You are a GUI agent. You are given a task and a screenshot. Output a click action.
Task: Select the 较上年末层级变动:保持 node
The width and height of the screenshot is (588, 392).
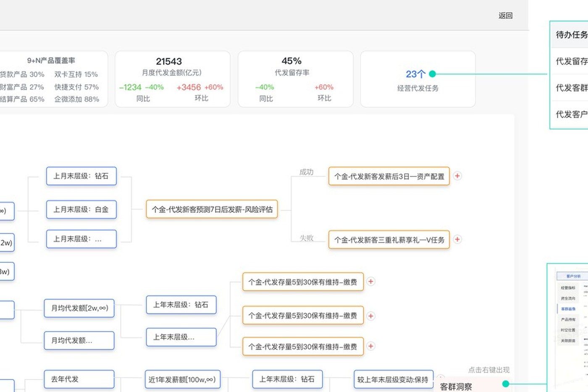pyautogui.click(x=393, y=379)
